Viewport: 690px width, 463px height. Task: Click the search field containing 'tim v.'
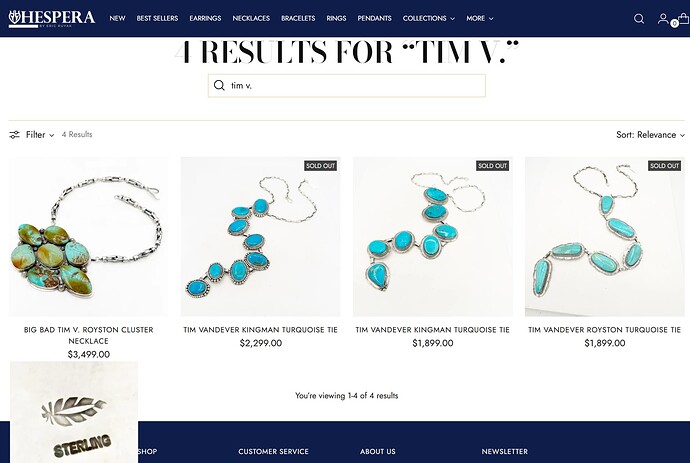[x=347, y=85]
